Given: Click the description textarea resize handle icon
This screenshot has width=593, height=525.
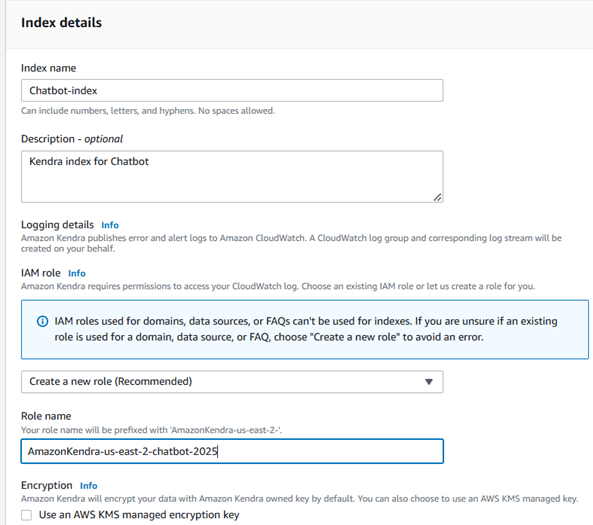Looking at the screenshot, I should click(437, 197).
